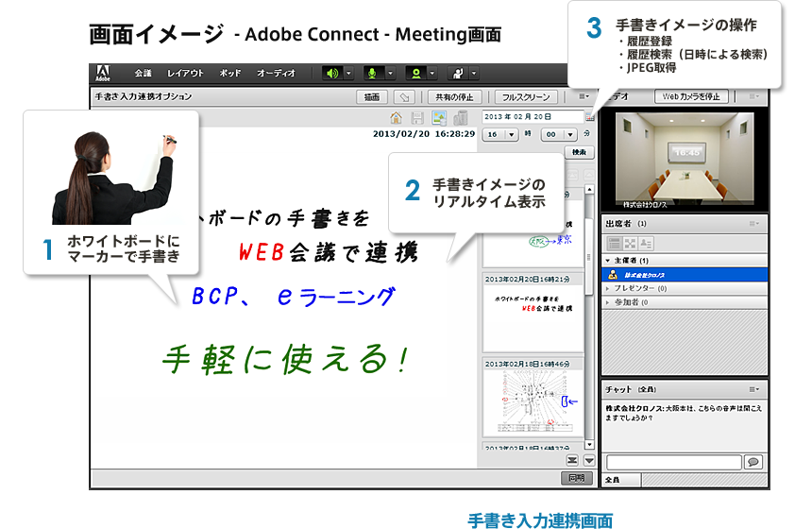Click the meeting room webcam video
This screenshot has width=812, height=529.
(685, 160)
